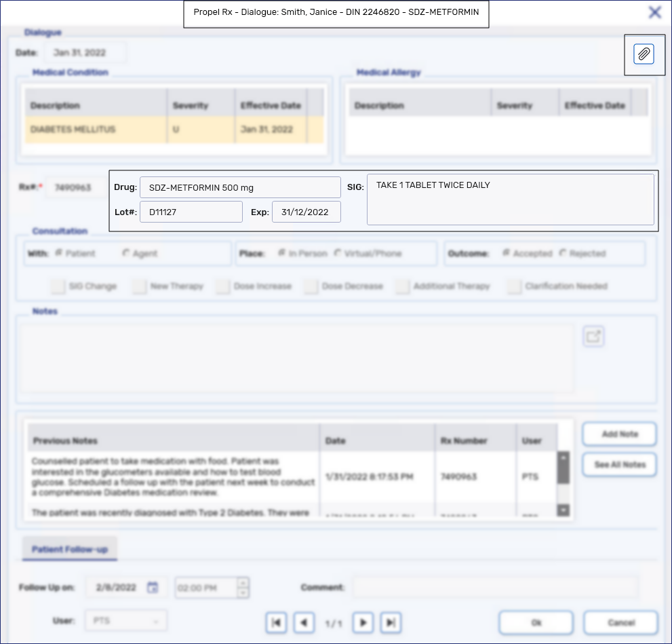
Task: Cancel the dialogue entry
Action: (619, 622)
